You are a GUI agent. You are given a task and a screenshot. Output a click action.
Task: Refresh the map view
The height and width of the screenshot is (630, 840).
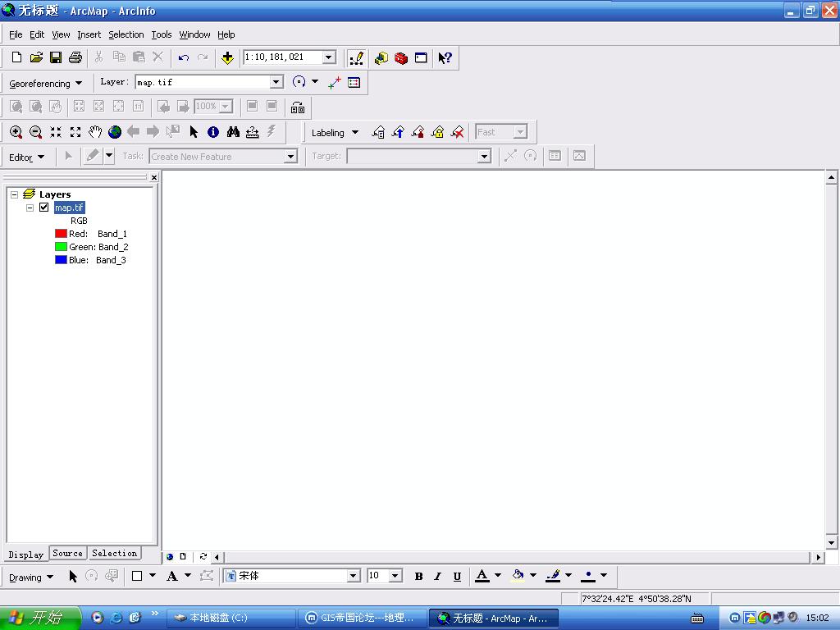click(203, 557)
